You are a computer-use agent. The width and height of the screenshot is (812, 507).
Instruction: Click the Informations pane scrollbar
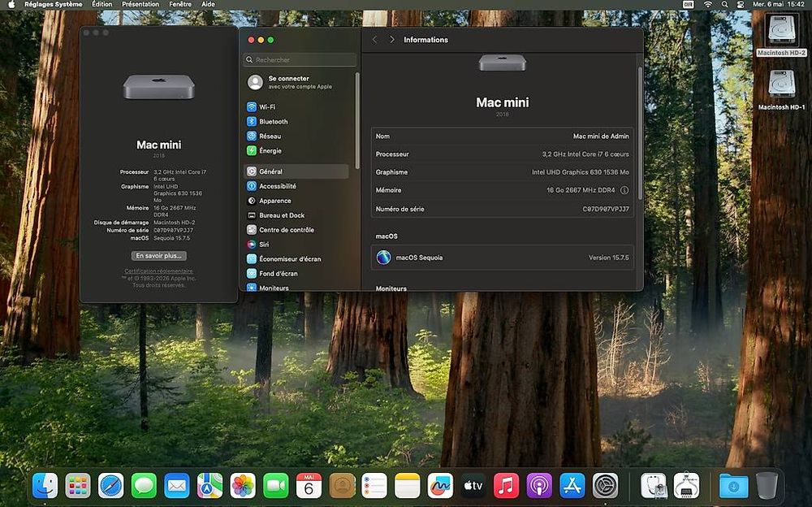(x=640, y=132)
